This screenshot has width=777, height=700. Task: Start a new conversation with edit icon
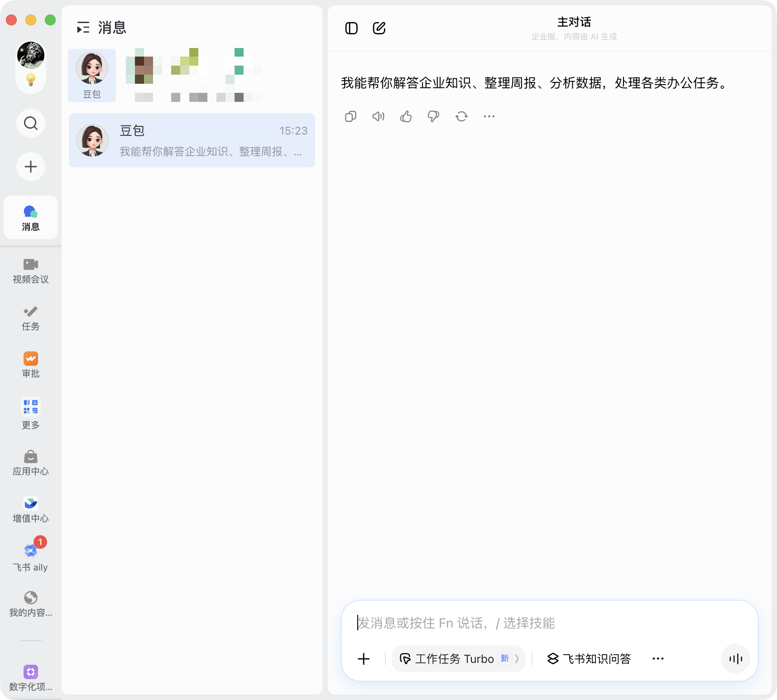pyautogui.click(x=379, y=28)
